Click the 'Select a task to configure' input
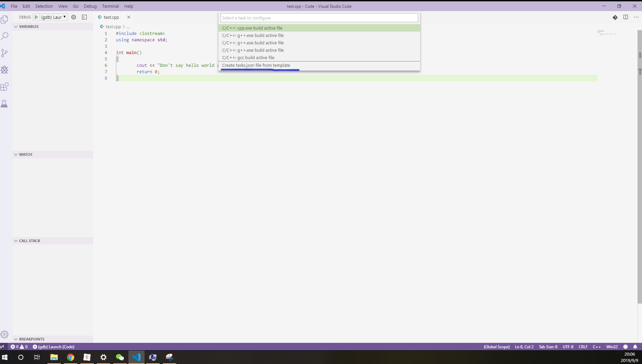Image resolution: width=642 pixels, height=364 pixels. (x=319, y=18)
